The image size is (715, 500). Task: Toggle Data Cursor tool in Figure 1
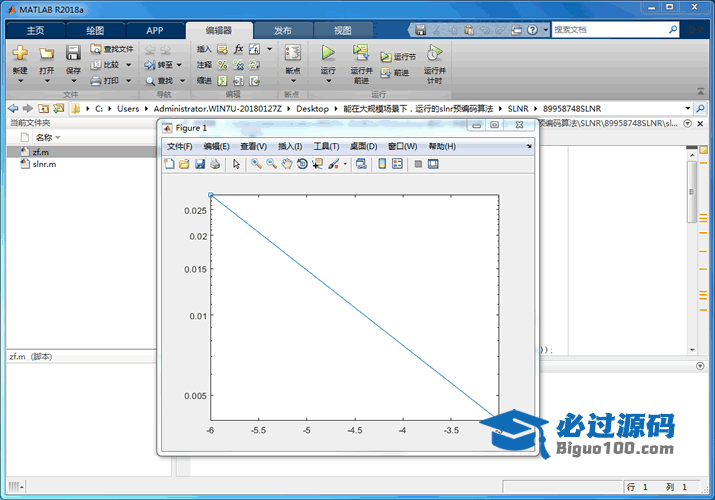317,164
